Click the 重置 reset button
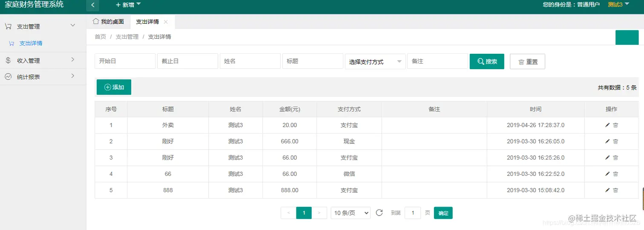The height and width of the screenshot is (230, 644). point(527,61)
